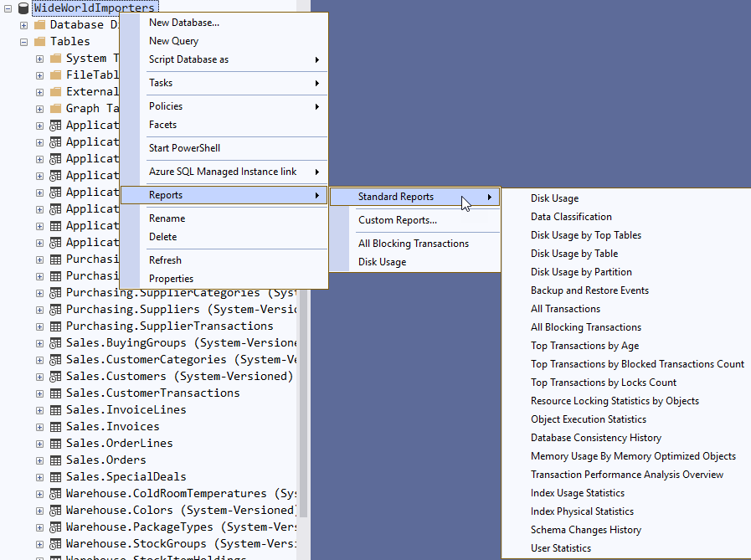The image size is (751, 560).
Task: Expand the Warehouse.Colors table node
Action: point(39,511)
